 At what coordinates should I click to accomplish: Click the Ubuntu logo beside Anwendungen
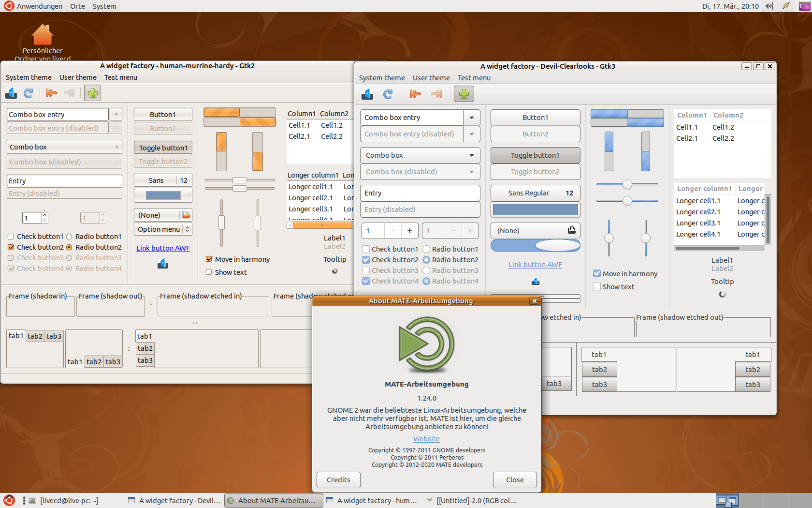coord(9,6)
